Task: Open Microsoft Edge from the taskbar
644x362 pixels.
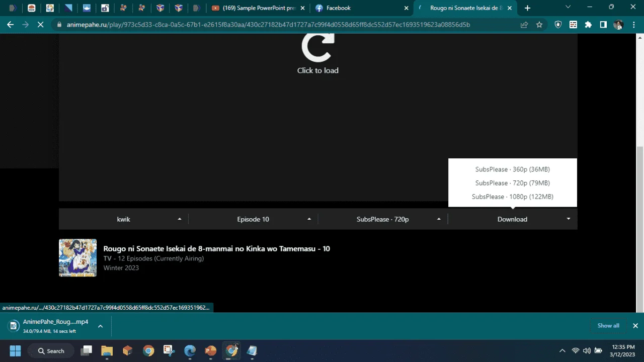Action: pyautogui.click(x=190, y=351)
